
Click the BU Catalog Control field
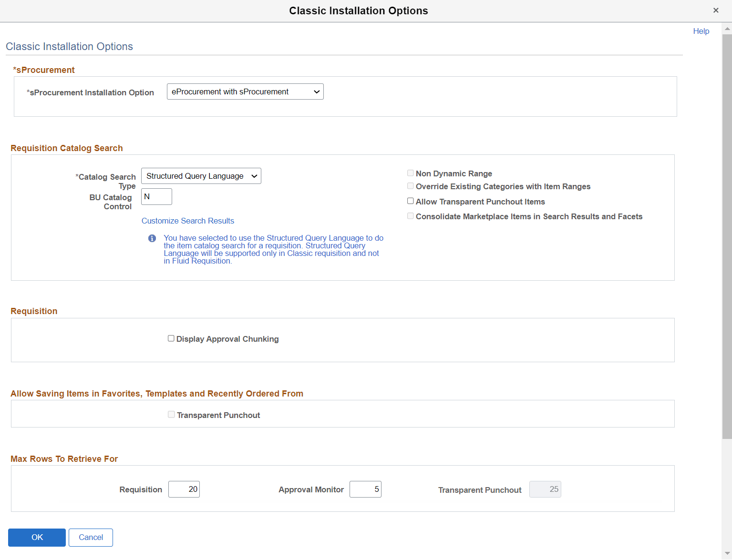(x=156, y=196)
